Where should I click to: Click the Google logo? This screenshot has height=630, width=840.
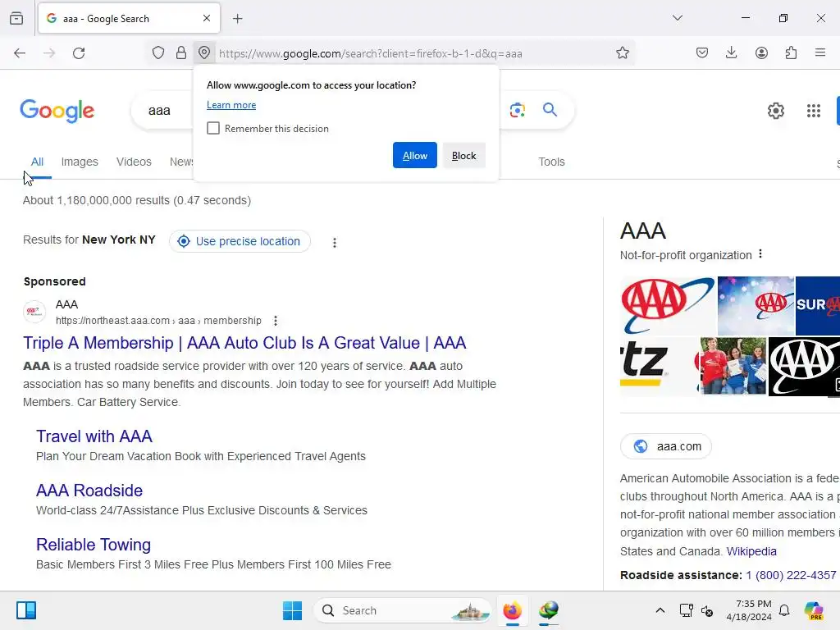coord(57,111)
